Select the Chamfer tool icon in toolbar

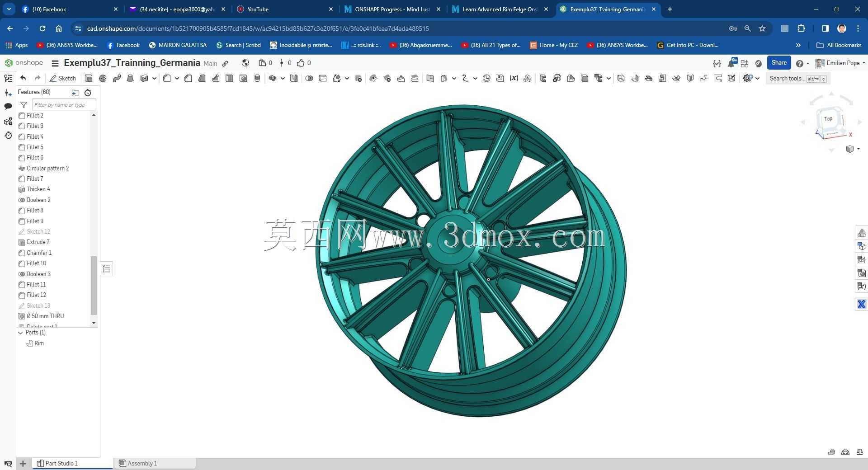click(x=188, y=78)
